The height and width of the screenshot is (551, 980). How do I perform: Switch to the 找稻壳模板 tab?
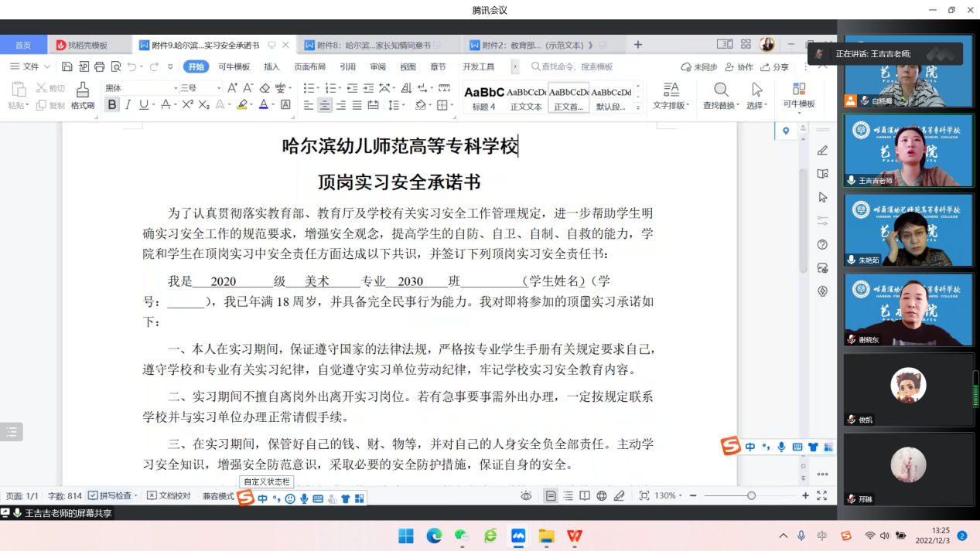(89, 45)
